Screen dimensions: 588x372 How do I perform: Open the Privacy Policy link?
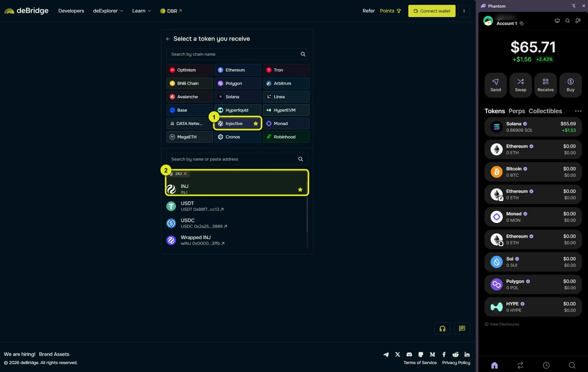[456, 363]
